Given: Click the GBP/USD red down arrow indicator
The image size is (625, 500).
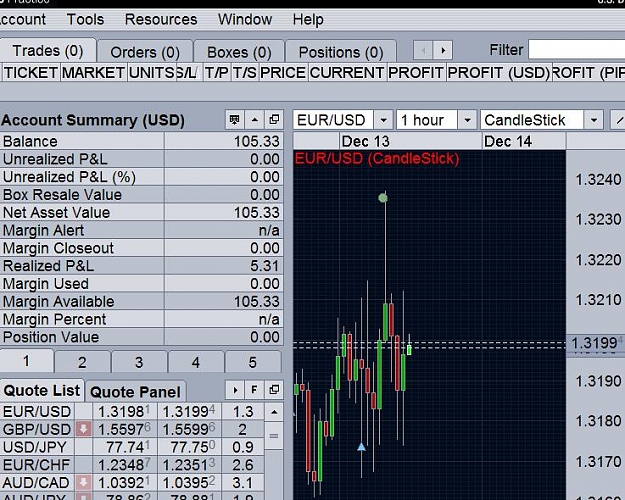Looking at the screenshot, I should [83, 429].
